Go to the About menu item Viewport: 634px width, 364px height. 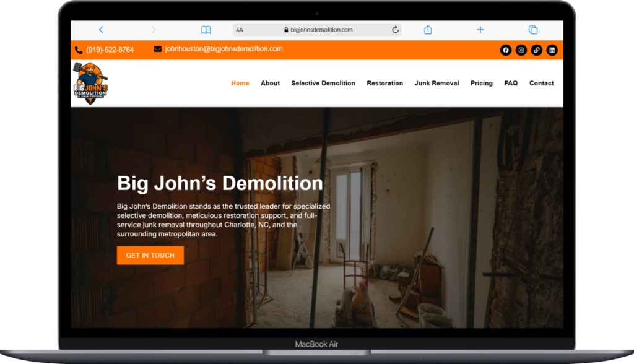(x=270, y=83)
